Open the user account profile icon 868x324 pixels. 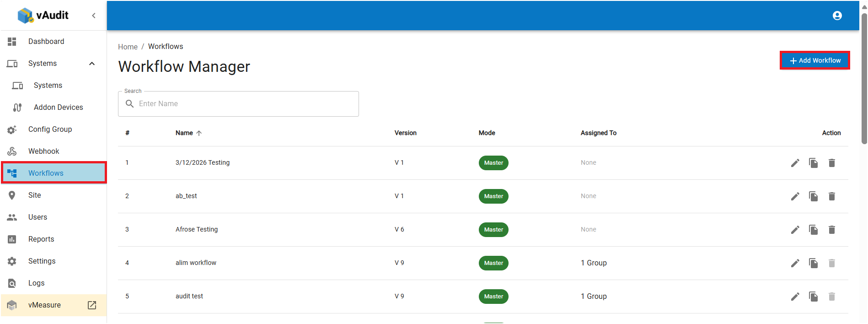tap(837, 16)
